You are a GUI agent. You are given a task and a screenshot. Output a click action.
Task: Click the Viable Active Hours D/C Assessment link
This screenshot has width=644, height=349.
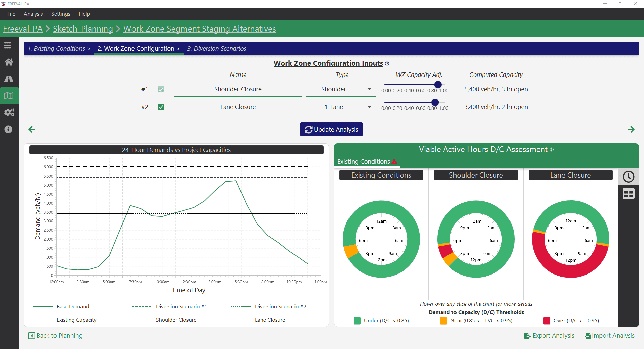pos(483,150)
